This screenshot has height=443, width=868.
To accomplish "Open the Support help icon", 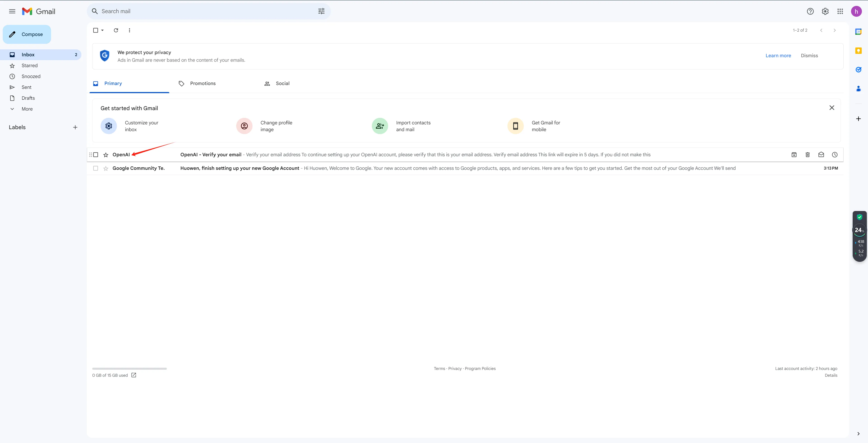I will [810, 11].
